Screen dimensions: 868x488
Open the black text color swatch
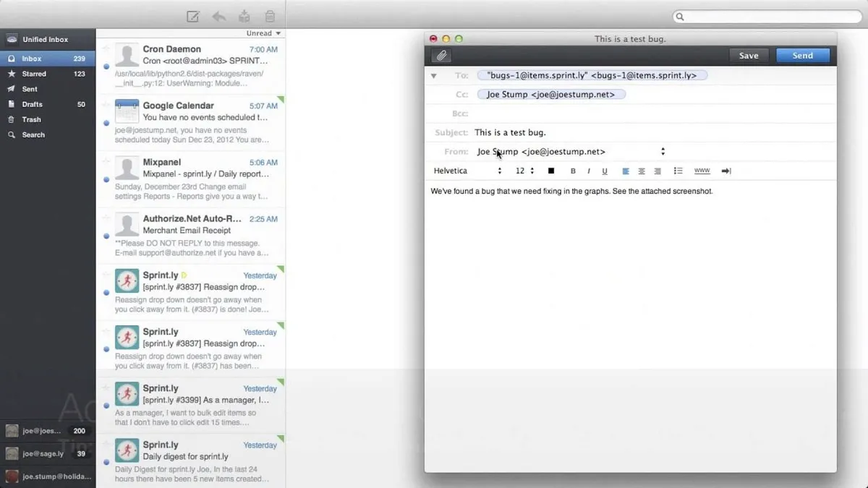pos(551,171)
